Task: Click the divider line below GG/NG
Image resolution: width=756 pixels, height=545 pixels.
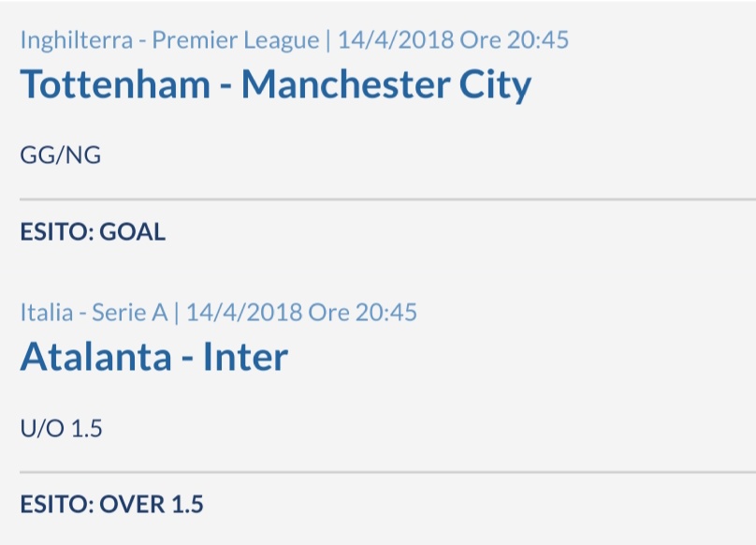Action: pos(387,199)
